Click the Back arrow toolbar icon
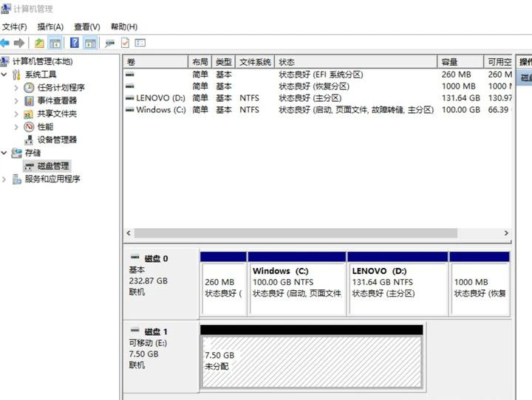 pos(4,43)
